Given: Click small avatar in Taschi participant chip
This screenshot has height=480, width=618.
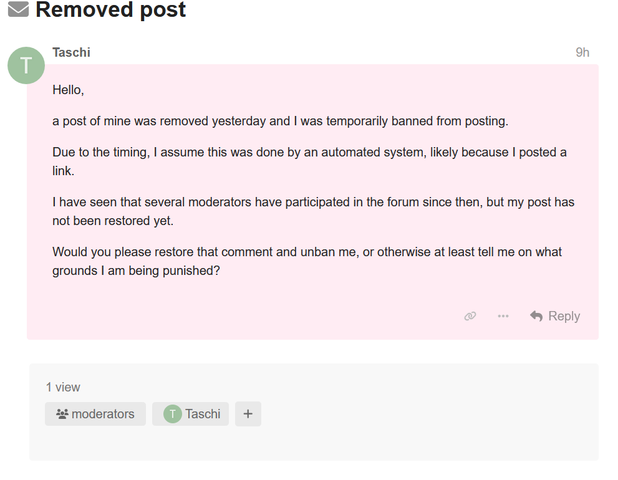Looking at the screenshot, I should click(173, 414).
